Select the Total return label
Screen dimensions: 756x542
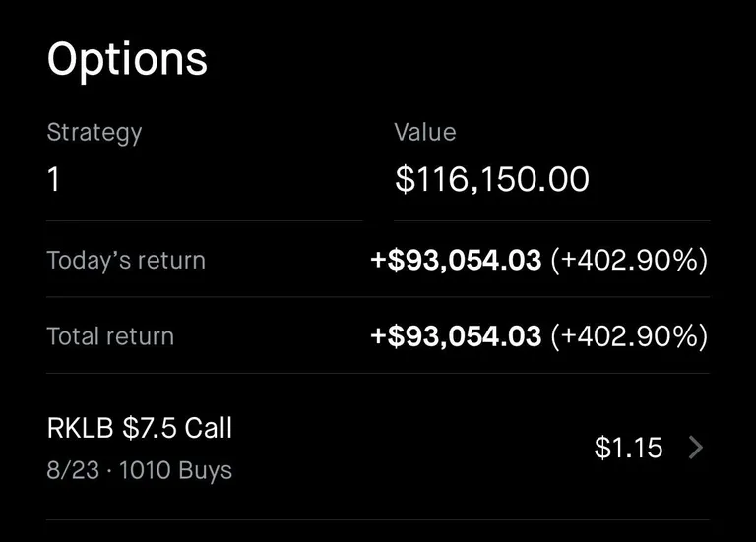(110, 336)
